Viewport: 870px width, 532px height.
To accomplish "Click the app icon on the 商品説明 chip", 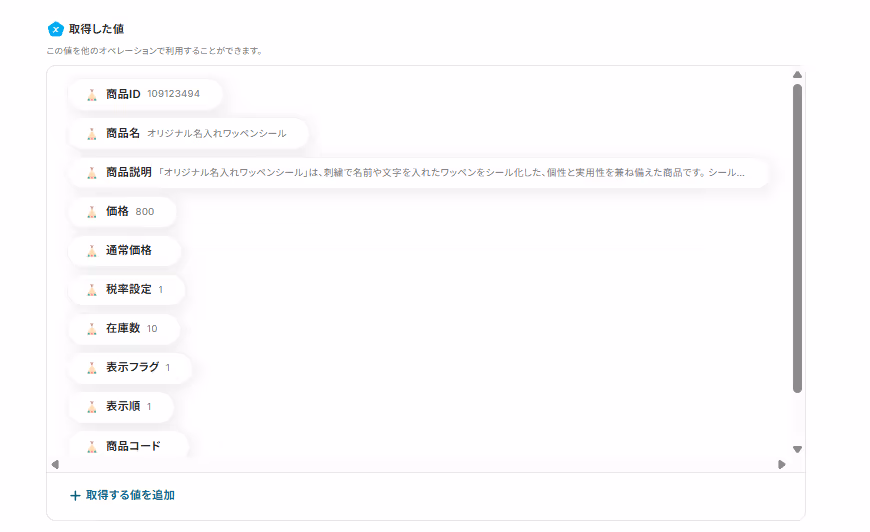I will (x=92, y=173).
